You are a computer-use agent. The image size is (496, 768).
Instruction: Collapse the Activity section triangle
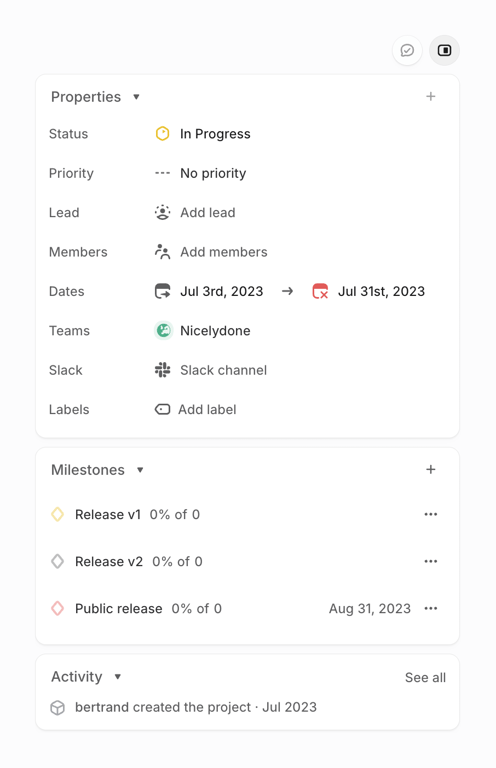[118, 677]
